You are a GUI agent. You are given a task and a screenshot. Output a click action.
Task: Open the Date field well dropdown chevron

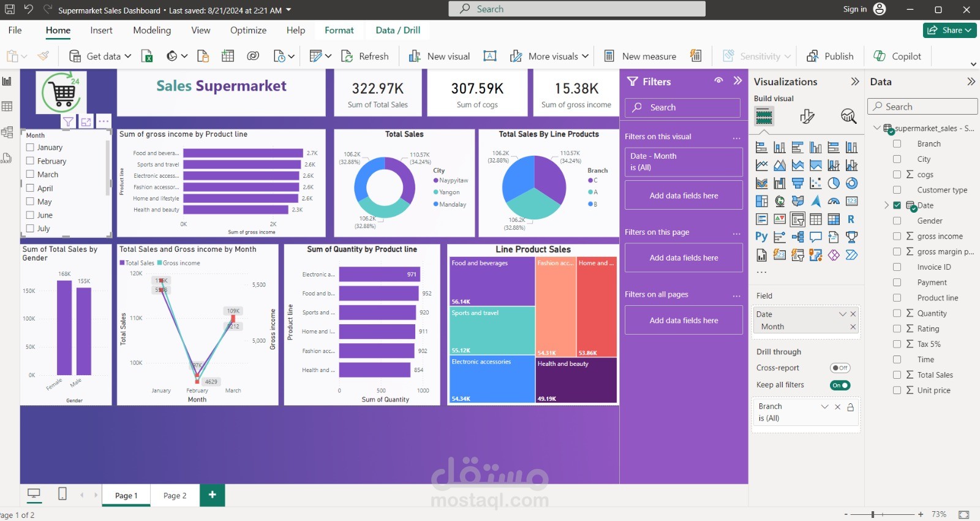843,314
